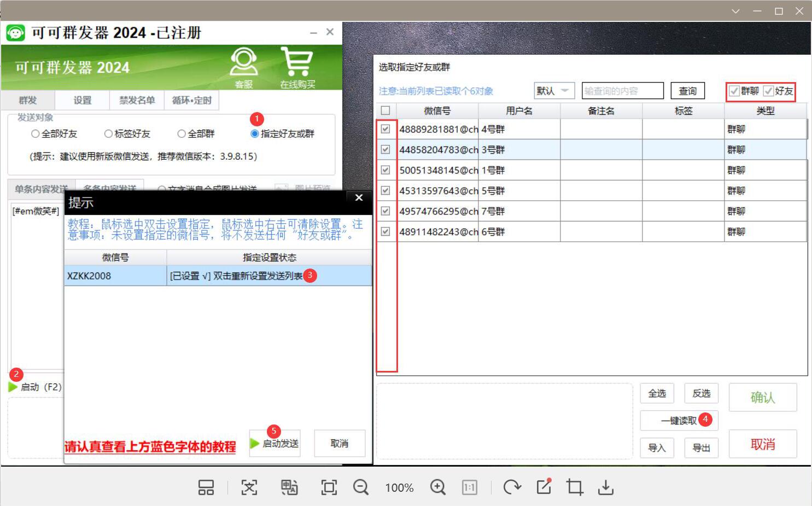Uncheck the row checkbox for 7号群
The image size is (812, 506).
click(385, 211)
